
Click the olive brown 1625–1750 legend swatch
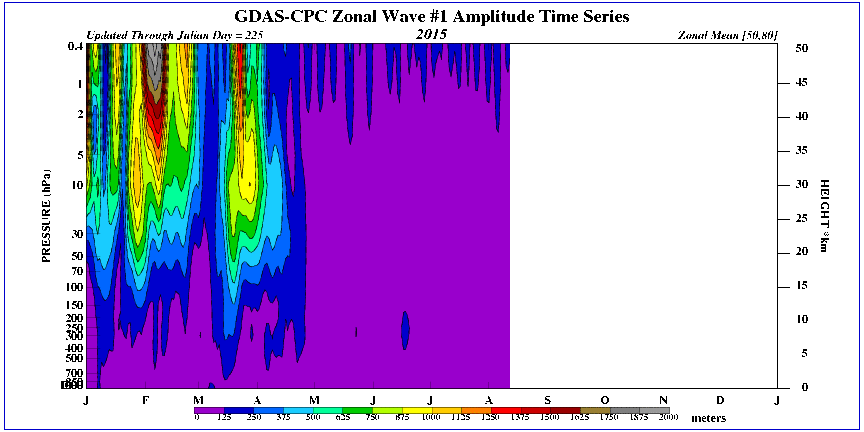click(596, 410)
